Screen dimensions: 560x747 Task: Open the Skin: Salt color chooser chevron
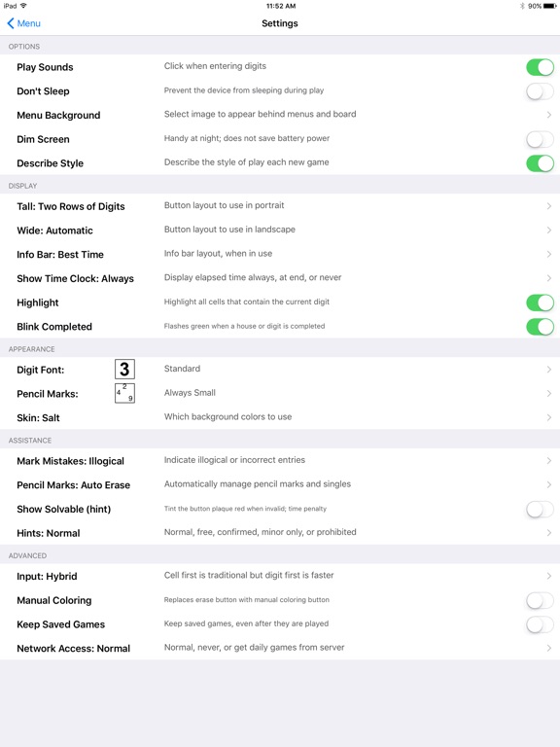click(x=549, y=417)
